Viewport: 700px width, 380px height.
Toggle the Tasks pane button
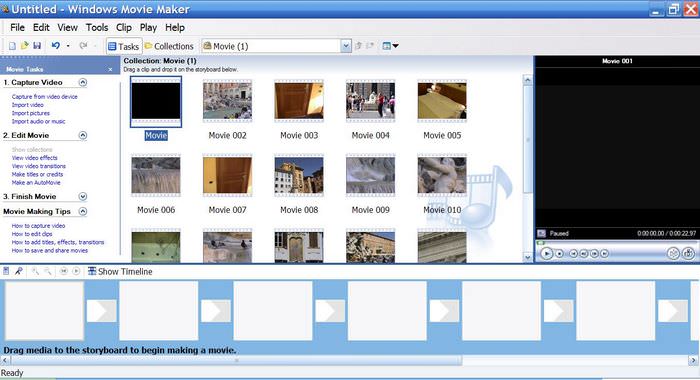pyautogui.click(x=124, y=46)
